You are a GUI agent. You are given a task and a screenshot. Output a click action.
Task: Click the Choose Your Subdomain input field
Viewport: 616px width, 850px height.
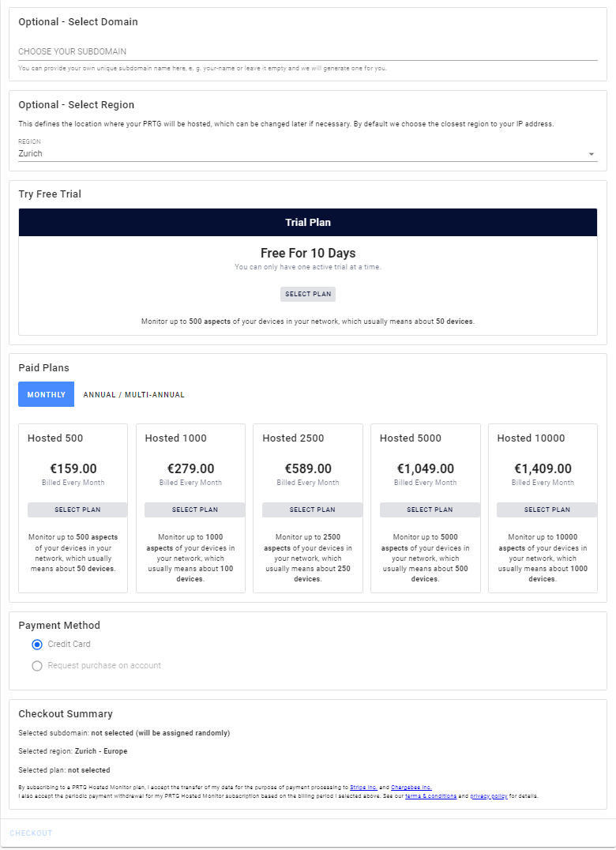(307, 51)
